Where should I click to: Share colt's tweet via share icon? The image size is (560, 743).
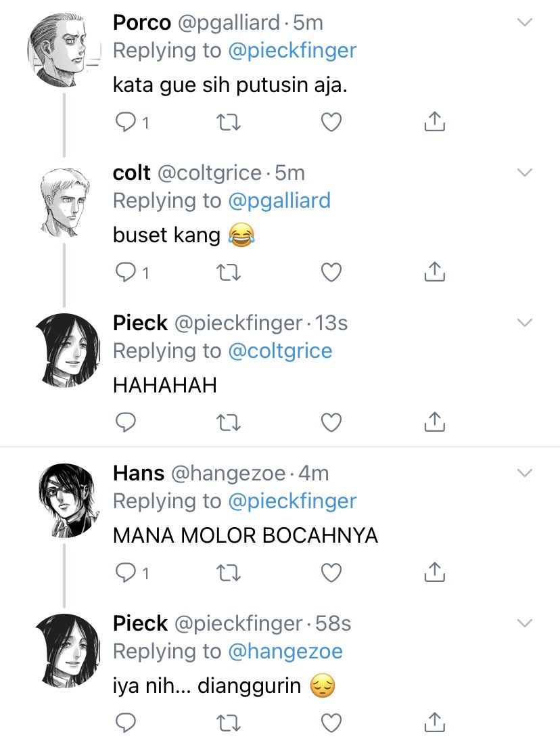434,271
